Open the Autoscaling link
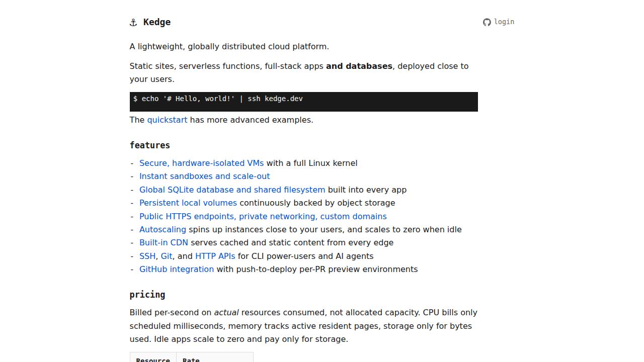The height and width of the screenshot is (362, 644). tap(163, 229)
